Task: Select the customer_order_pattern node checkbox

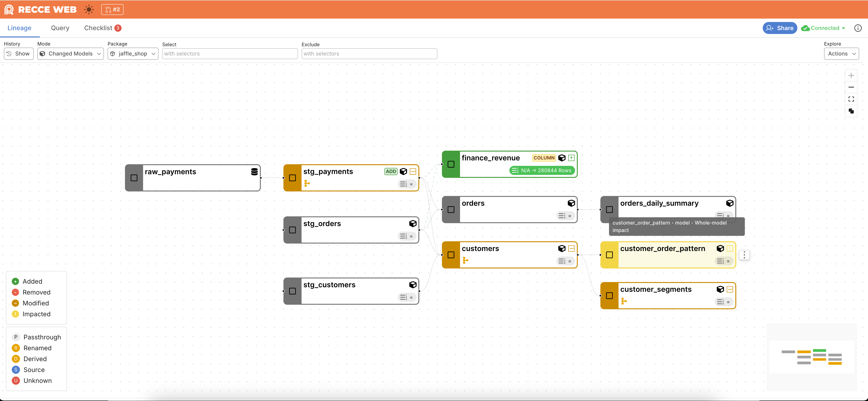Action: point(609,255)
